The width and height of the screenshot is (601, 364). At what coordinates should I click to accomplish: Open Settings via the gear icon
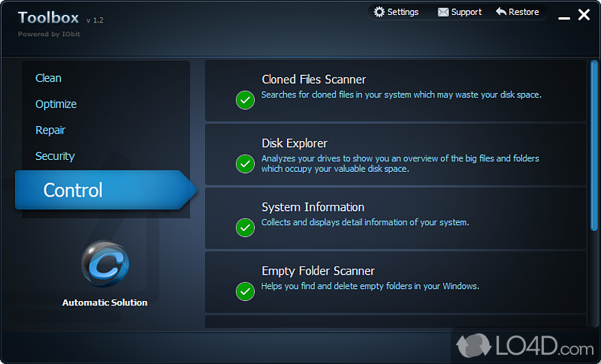(x=379, y=12)
